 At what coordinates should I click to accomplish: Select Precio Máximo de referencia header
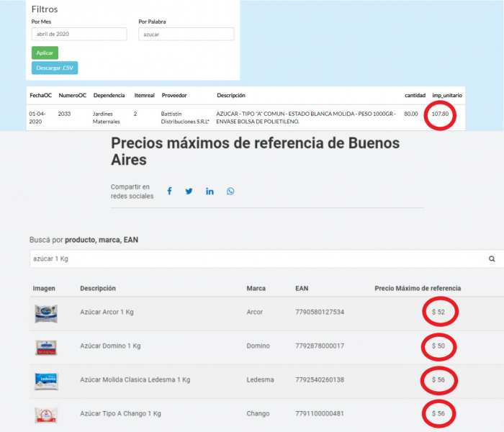tap(418, 288)
